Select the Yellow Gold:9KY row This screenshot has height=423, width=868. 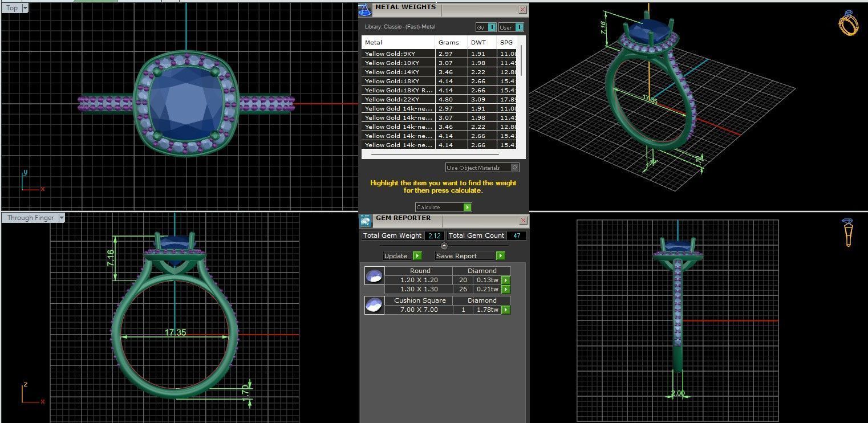440,54
